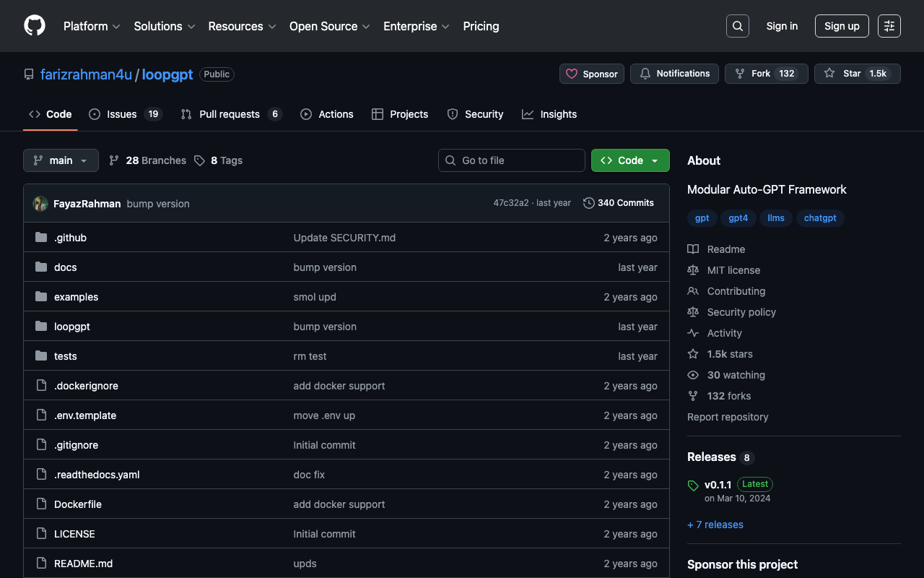
Task: Sponsor the project with heart button
Action: pyautogui.click(x=592, y=74)
